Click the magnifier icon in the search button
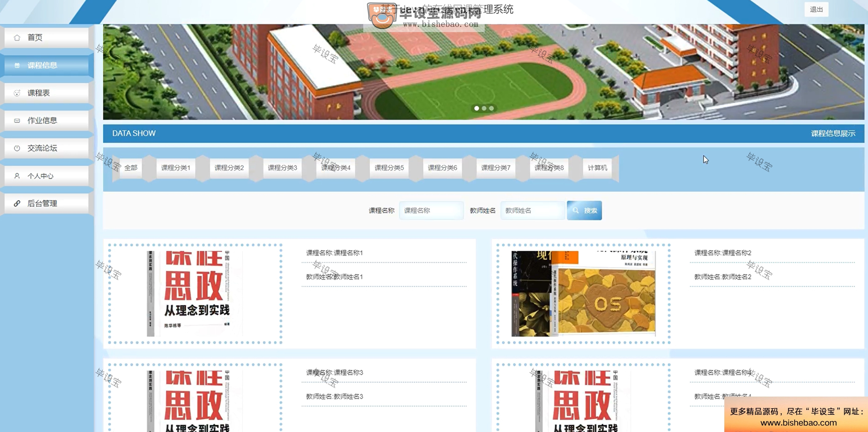This screenshot has height=432, width=868. coord(575,210)
